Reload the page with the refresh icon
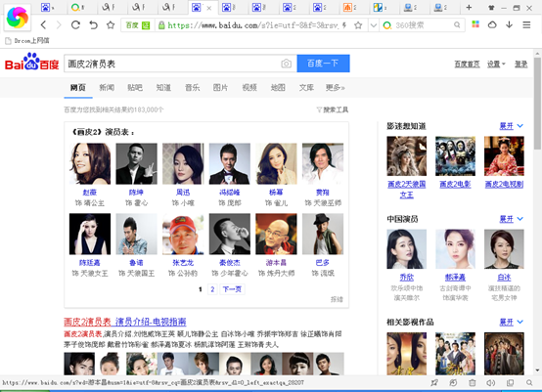542x392 pixels. pyautogui.click(x=75, y=24)
